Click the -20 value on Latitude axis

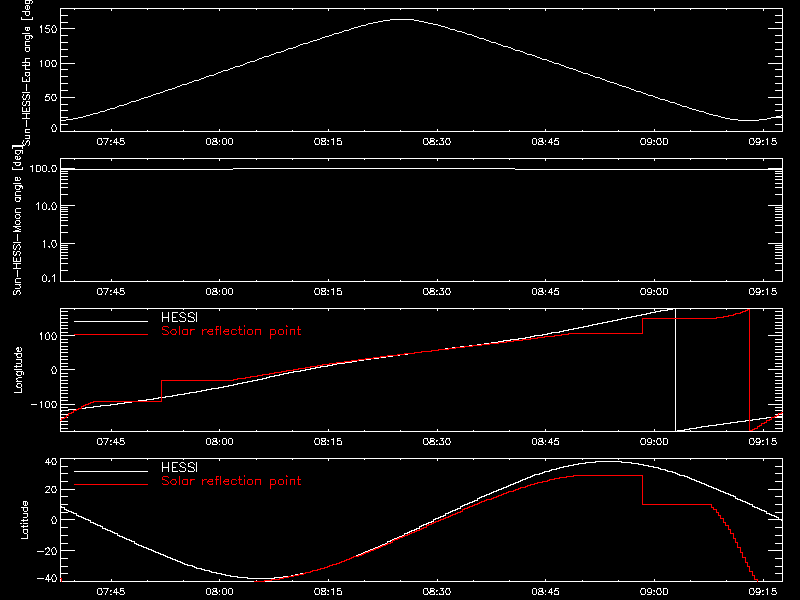click(x=48, y=551)
